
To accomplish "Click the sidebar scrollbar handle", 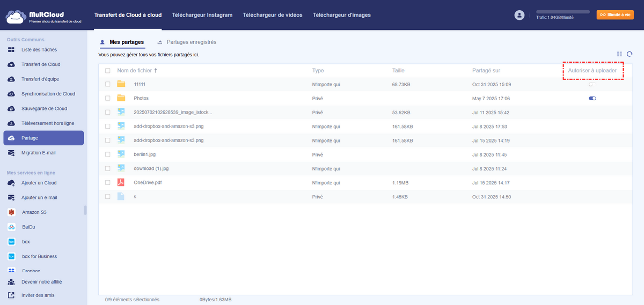I will click(x=85, y=210).
